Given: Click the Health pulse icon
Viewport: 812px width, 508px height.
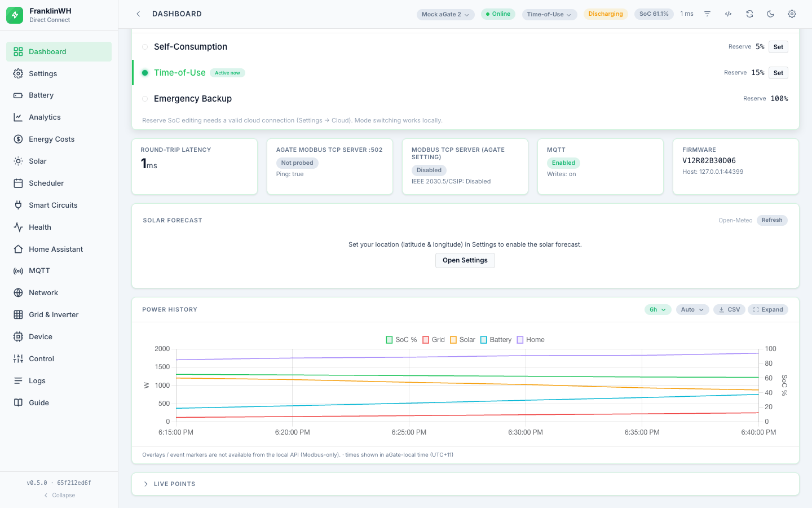Looking at the screenshot, I should point(18,227).
